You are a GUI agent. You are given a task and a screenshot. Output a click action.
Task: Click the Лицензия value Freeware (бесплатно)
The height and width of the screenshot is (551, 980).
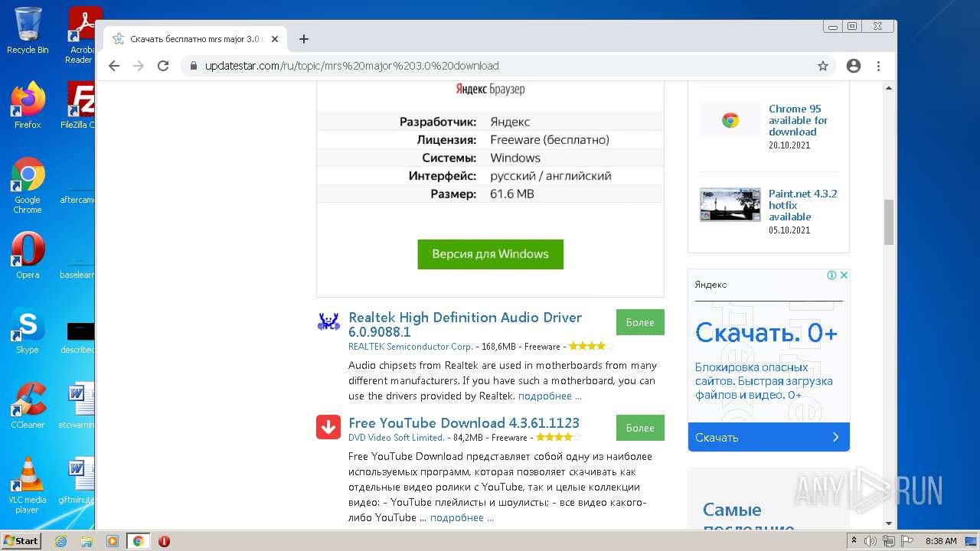(x=550, y=140)
